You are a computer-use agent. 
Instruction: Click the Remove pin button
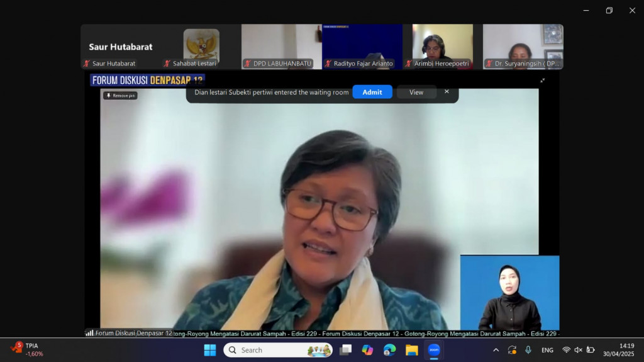(120, 96)
